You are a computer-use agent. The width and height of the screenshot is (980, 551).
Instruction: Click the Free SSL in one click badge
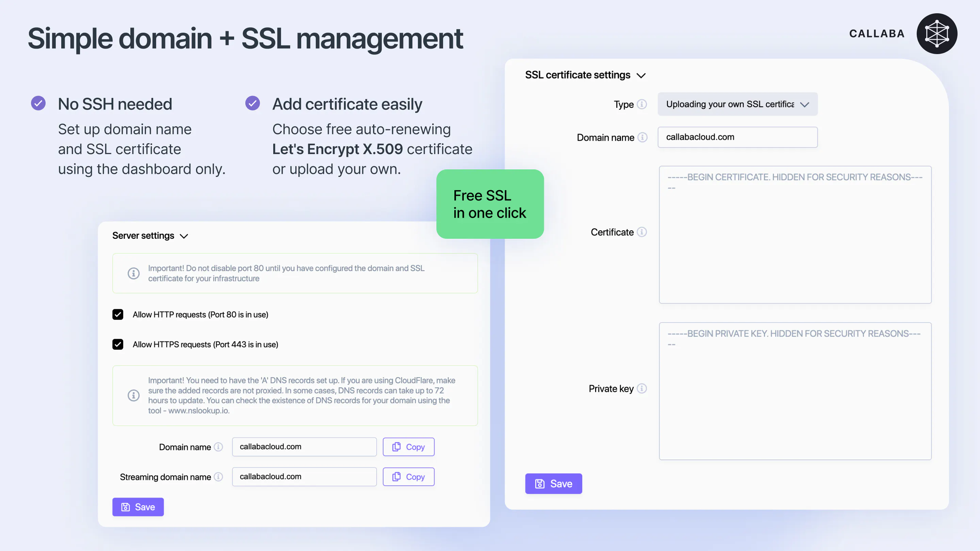tap(490, 204)
